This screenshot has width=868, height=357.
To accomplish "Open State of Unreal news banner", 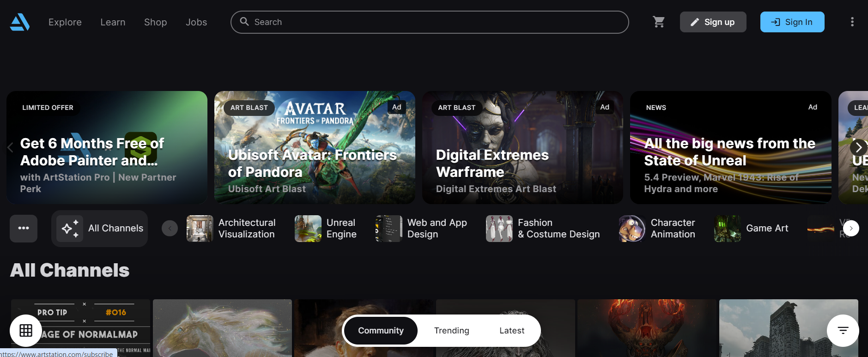I will coord(730,147).
